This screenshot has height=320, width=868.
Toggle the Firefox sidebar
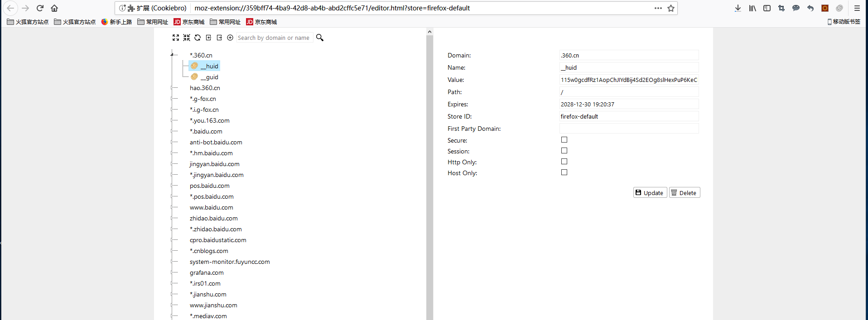[767, 8]
